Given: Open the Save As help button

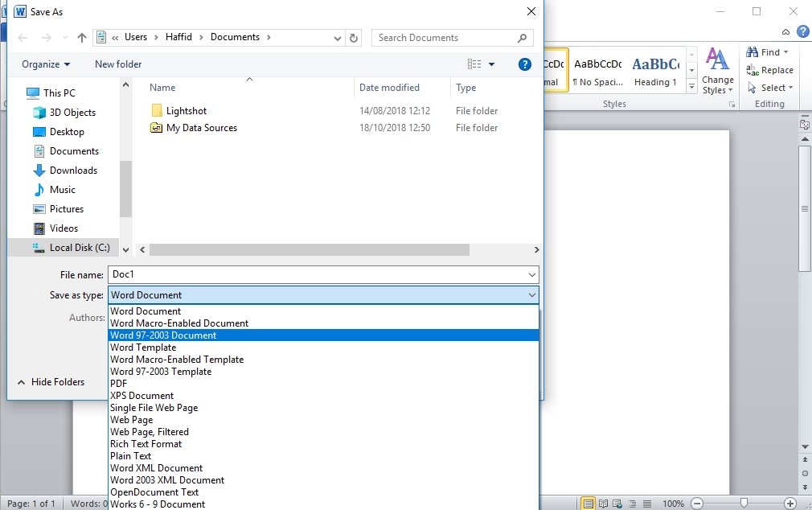Looking at the screenshot, I should point(525,64).
